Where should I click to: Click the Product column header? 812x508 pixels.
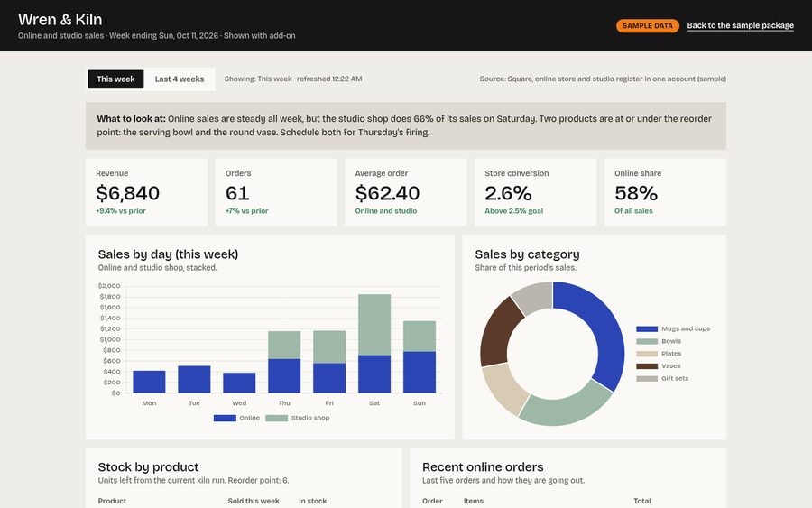112,501
